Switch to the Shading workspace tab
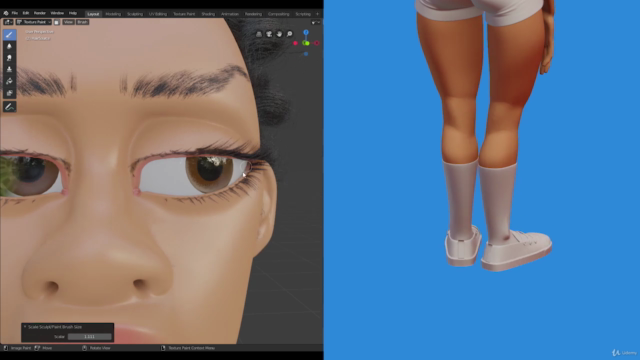 [208, 14]
